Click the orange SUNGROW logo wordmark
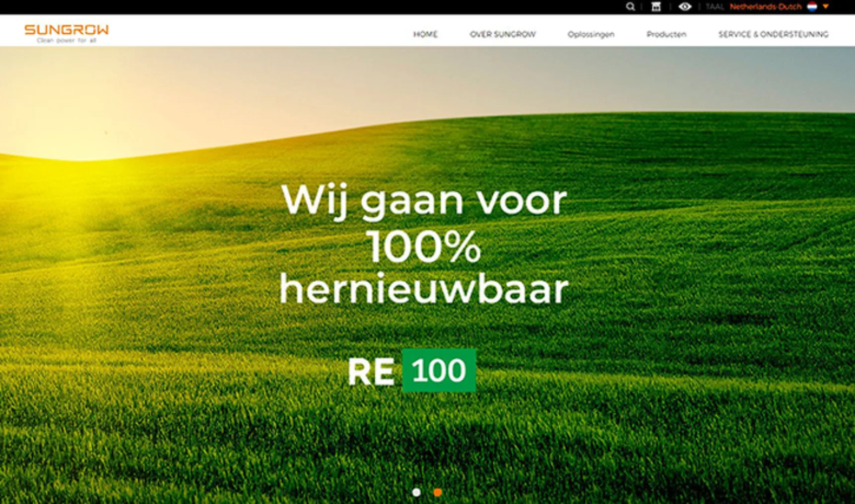The width and height of the screenshot is (855, 504). click(66, 30)
